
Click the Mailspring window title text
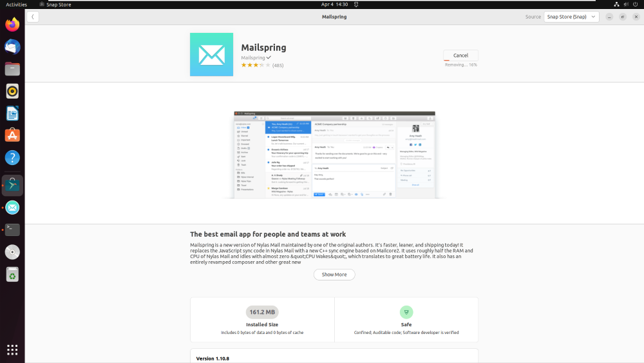point(334,17)
